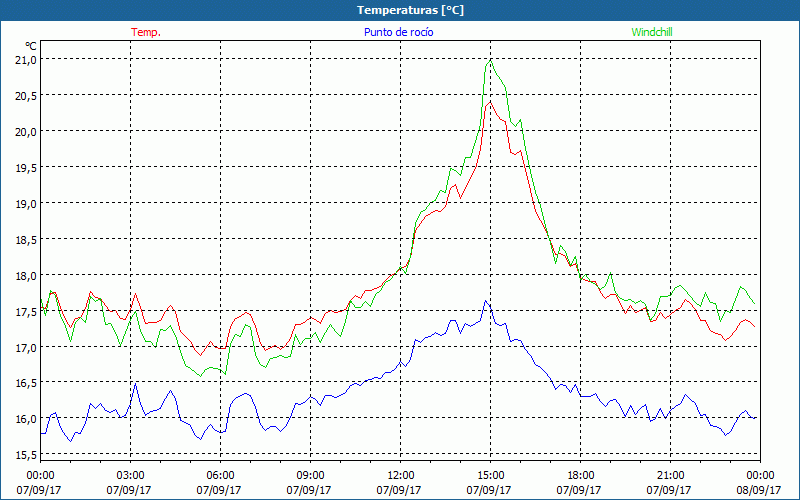Click the blue dew point peak at 15:00

coord(485,301)
